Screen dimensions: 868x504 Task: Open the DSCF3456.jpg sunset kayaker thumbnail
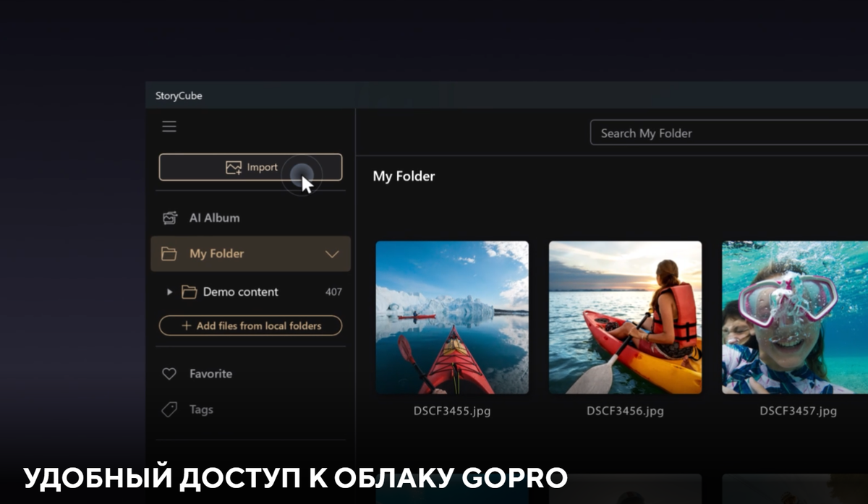coord(625,317)
